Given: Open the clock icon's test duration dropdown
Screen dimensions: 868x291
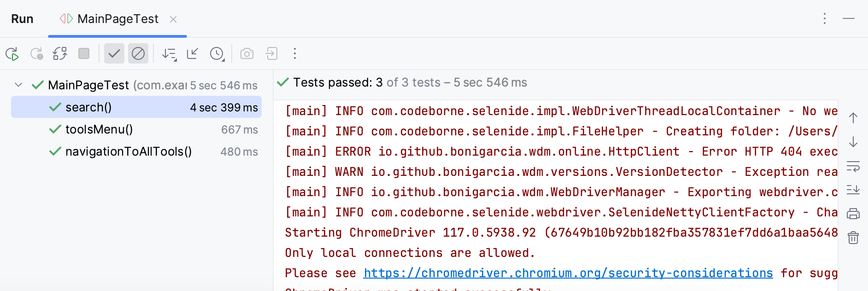Looking at the screenshot, I should [217, 54].
